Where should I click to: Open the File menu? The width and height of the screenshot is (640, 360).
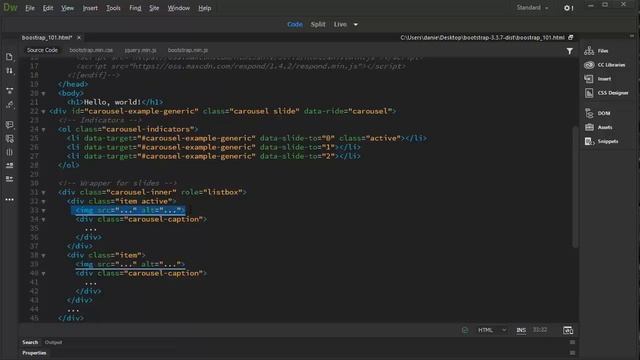(30, 8)
